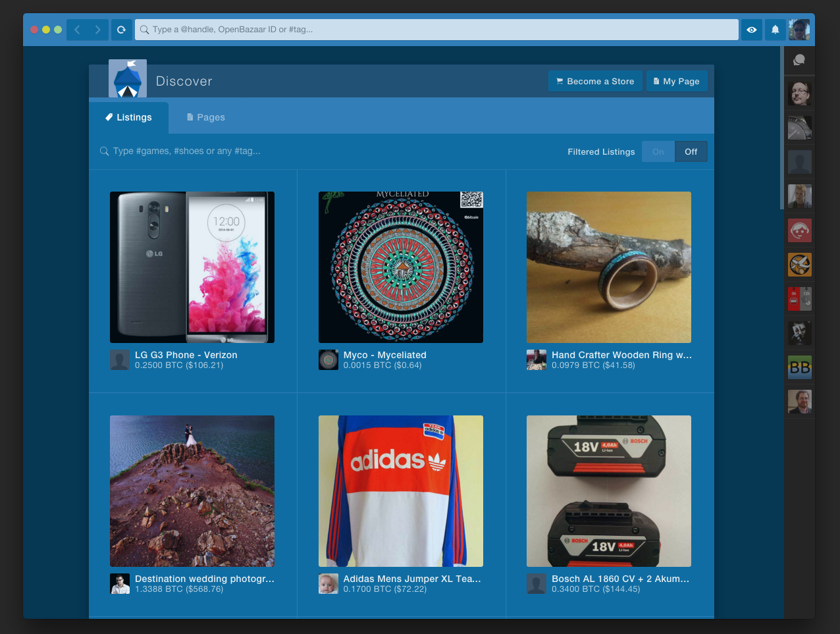Open chat with the red and gray split avatar
This screenshot has width=840, height=634.
[x=800, y=299]
